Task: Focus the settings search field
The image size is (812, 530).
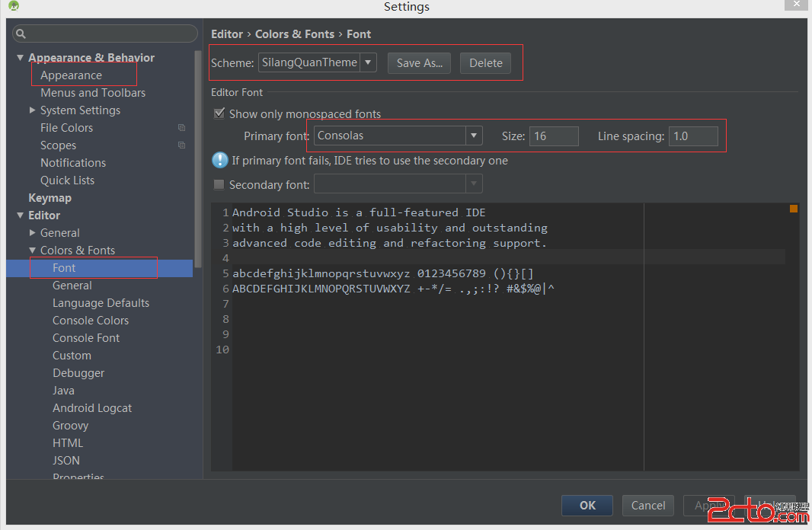Action: (x=105, y=34)
